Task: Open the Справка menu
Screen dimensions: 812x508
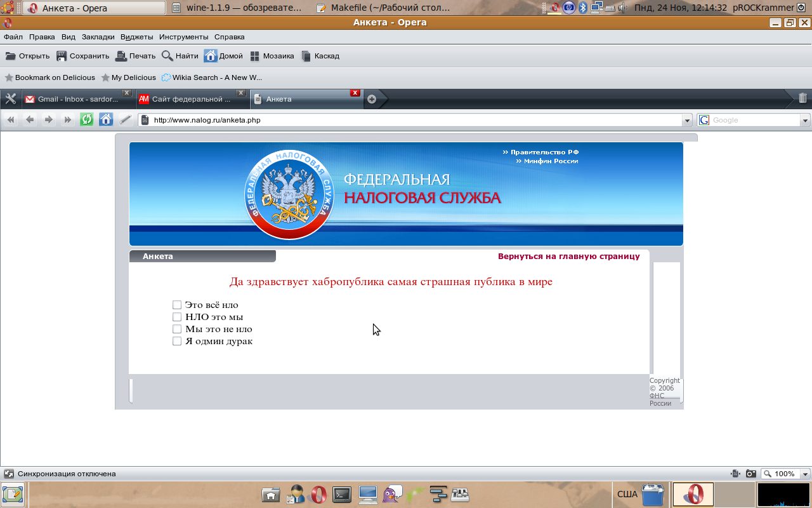Action: (230, 37)
